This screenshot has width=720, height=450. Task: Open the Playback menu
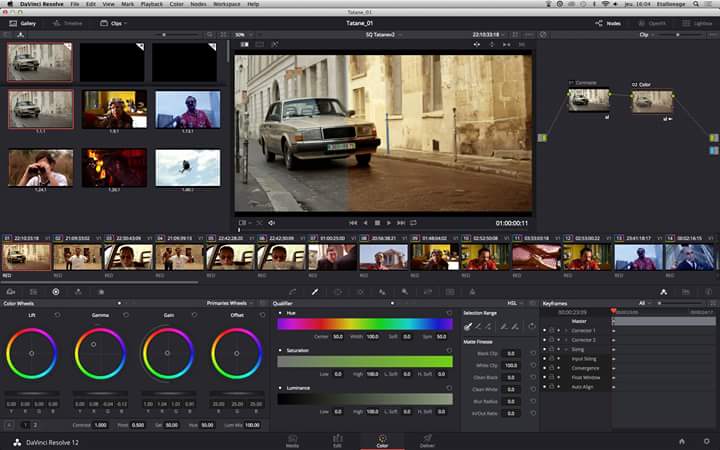[152, 4]
